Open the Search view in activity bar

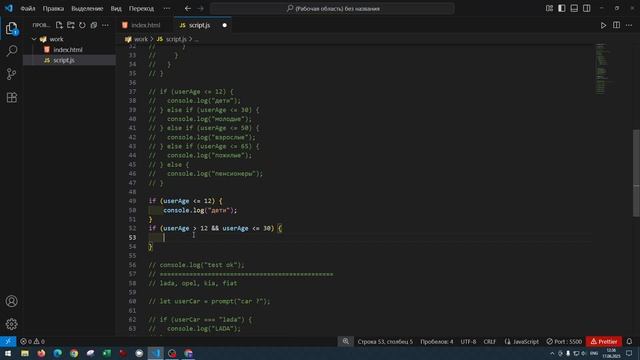(x=11, y=51)
